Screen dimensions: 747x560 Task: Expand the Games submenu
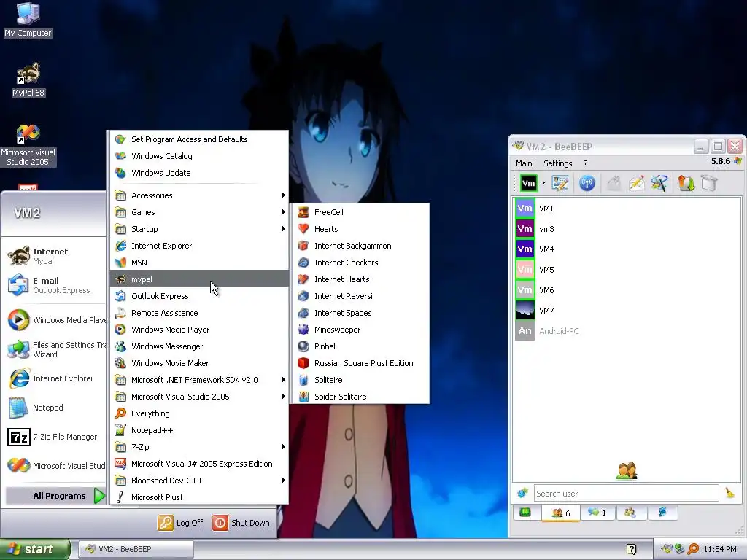[199, 212]
